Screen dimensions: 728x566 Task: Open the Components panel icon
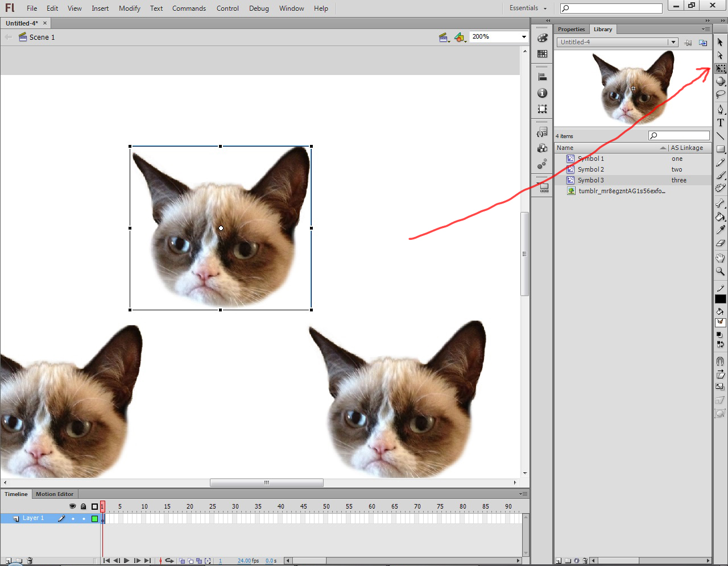tap(543, 148)
